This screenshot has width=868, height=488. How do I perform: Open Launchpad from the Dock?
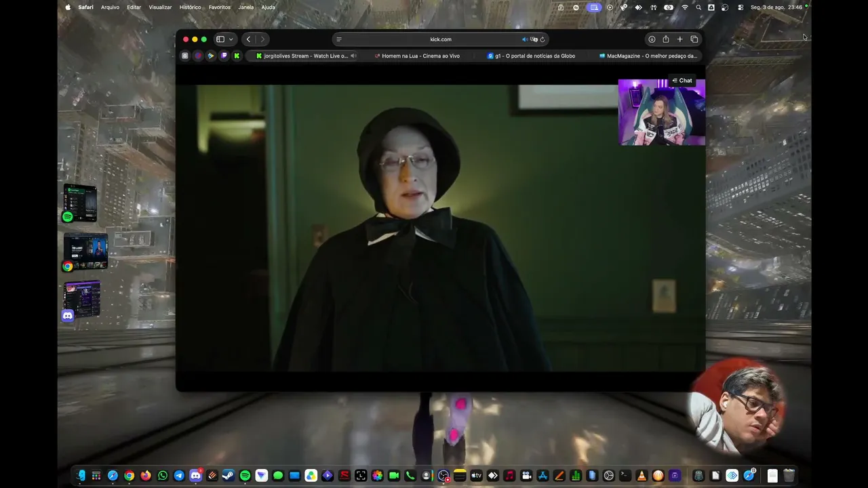pyautogui.click(x=97, y=476)
